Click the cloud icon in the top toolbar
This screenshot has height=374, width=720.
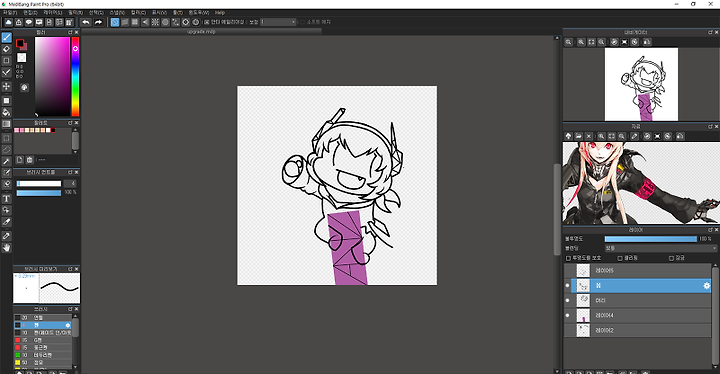(8, 22)
